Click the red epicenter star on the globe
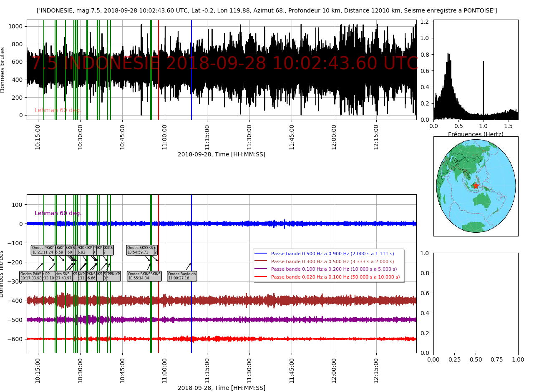The width and height of the screenshot is (534, 392). pos(476,186)
